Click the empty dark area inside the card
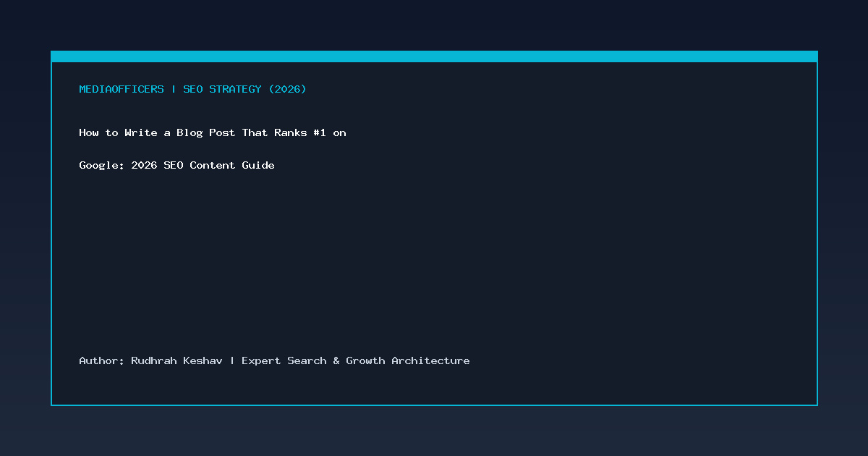The image size is (868, 456). point(434,261)
